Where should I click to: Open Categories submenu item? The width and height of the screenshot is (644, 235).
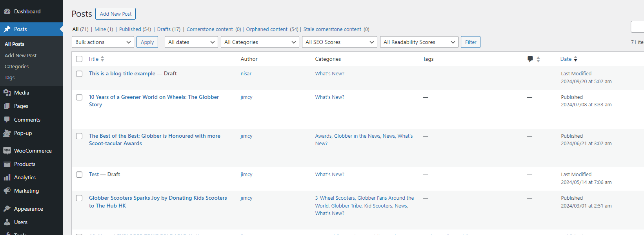click(x=16, y=66)
